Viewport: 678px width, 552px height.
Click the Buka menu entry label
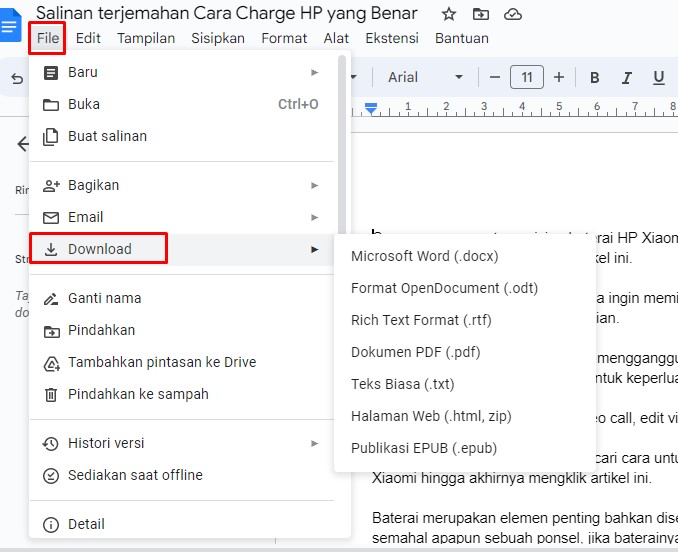(x=84, y=105)
